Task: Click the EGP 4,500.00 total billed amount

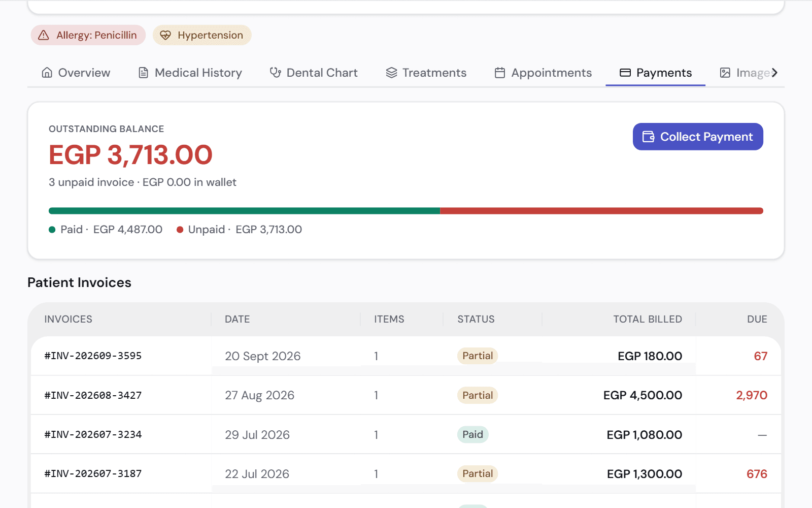Action: coord(642,395)
